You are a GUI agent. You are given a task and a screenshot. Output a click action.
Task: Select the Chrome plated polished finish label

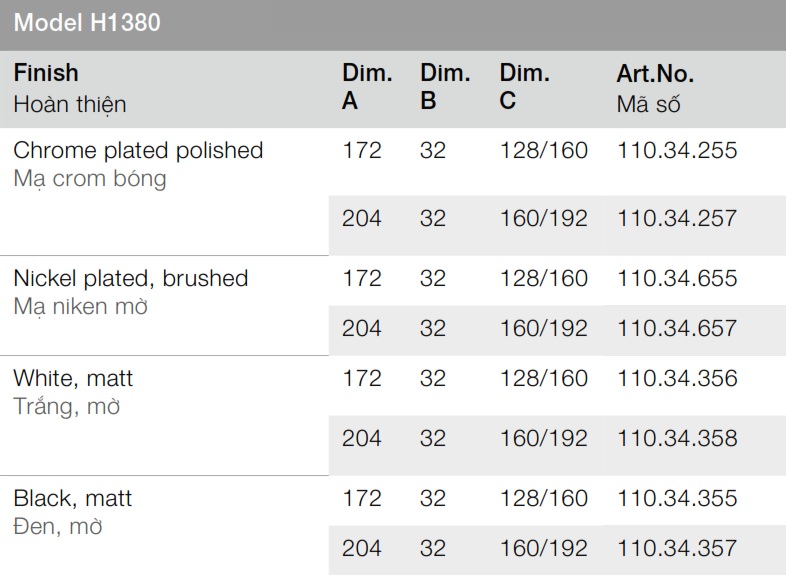138,151
